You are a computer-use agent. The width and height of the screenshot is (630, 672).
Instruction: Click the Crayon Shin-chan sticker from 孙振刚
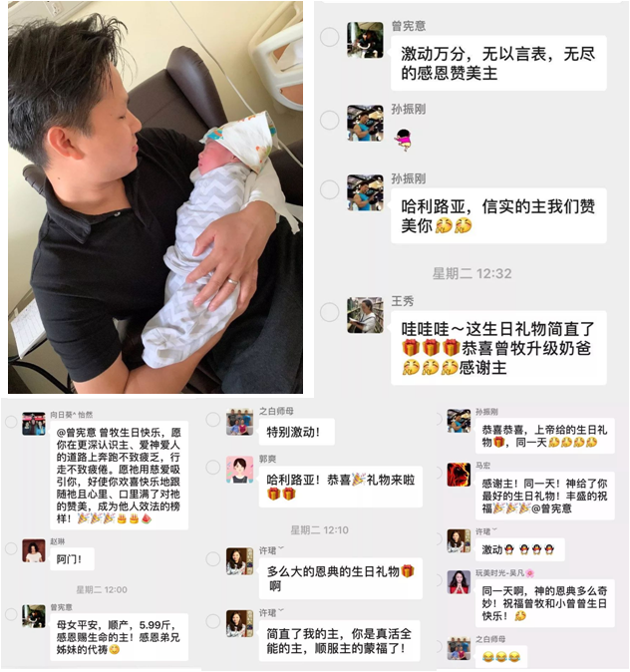[404, 140]
